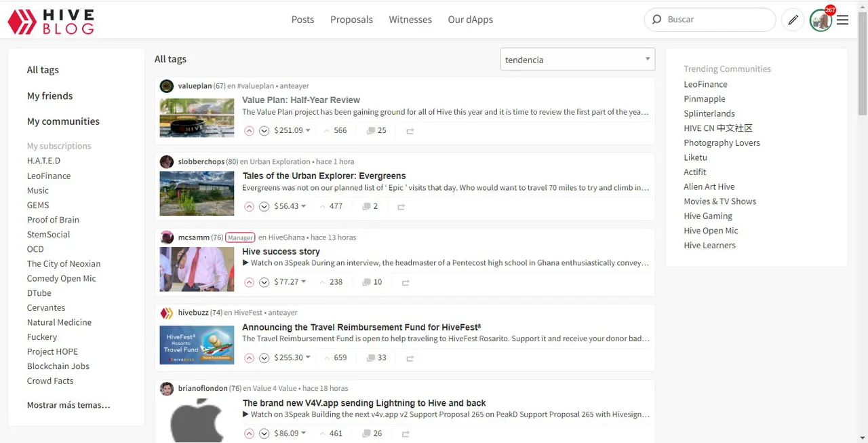Screen dimensions: 868x443
Task: Downvote the Value Plan: Half-Year Review post
Action: (264, 131)
